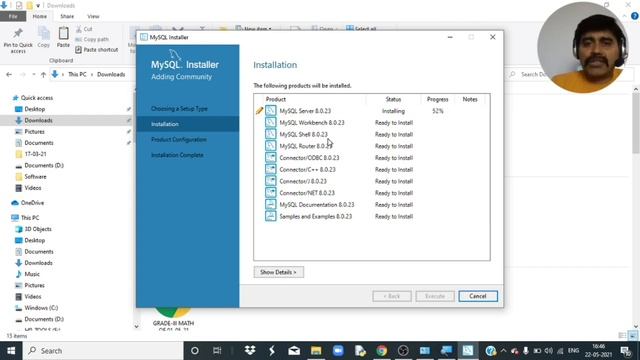
Task: Click the Connector/ODBC 8.0.23 product icon
Action: pyautogui.click(x=271, y=158)
